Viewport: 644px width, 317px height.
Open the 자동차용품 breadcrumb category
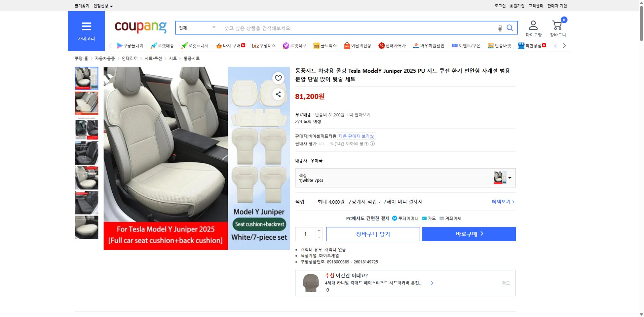pos(105,58)
